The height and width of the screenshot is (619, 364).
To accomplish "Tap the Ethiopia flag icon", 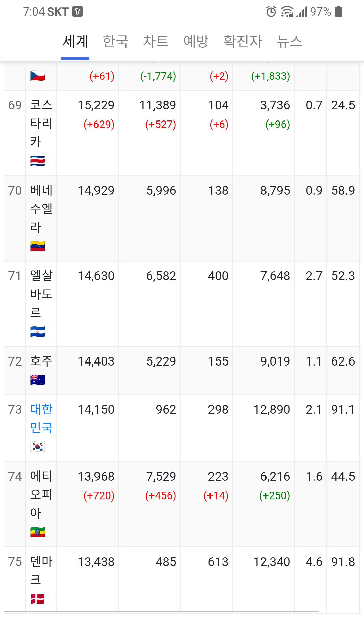I will [x=37, y=532].
